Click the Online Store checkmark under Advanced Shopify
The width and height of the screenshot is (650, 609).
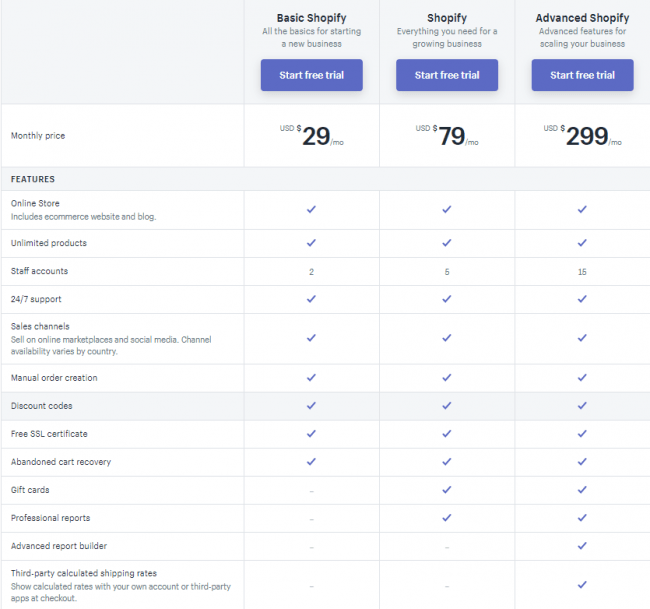582,209
